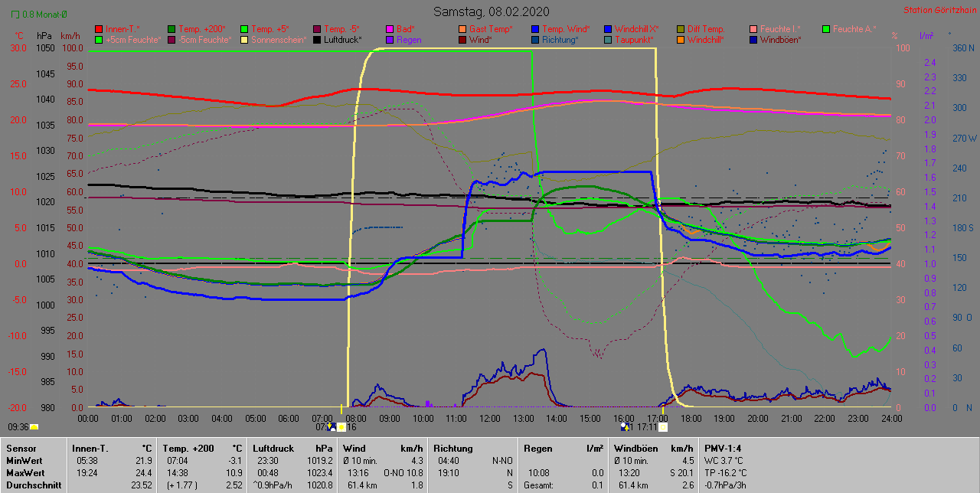Image resolution: width=980 pixels, height=493 pixels.
Task: Click the PMV-1:4 table header
Action: pos(722,449)
